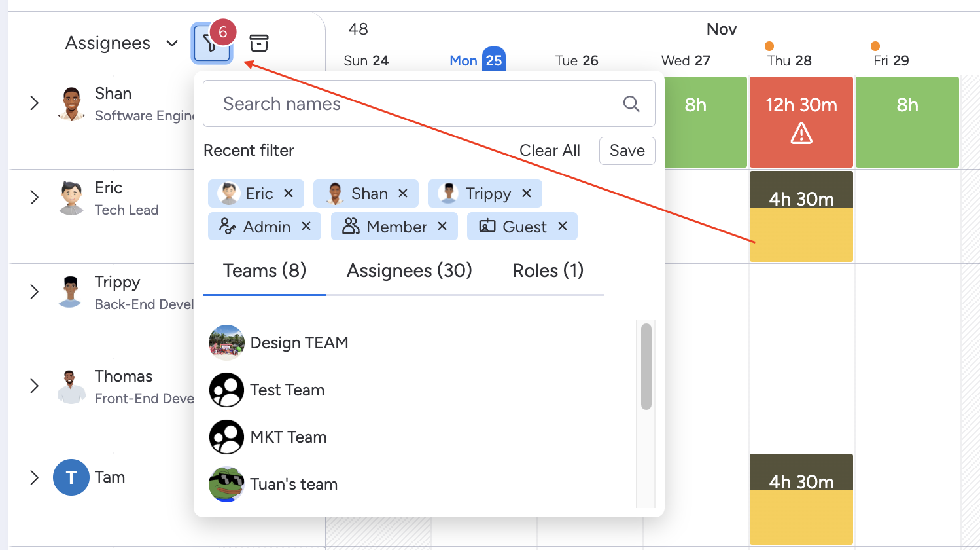Remove the Trippy filter chip
980x550 pixels.
527,193
